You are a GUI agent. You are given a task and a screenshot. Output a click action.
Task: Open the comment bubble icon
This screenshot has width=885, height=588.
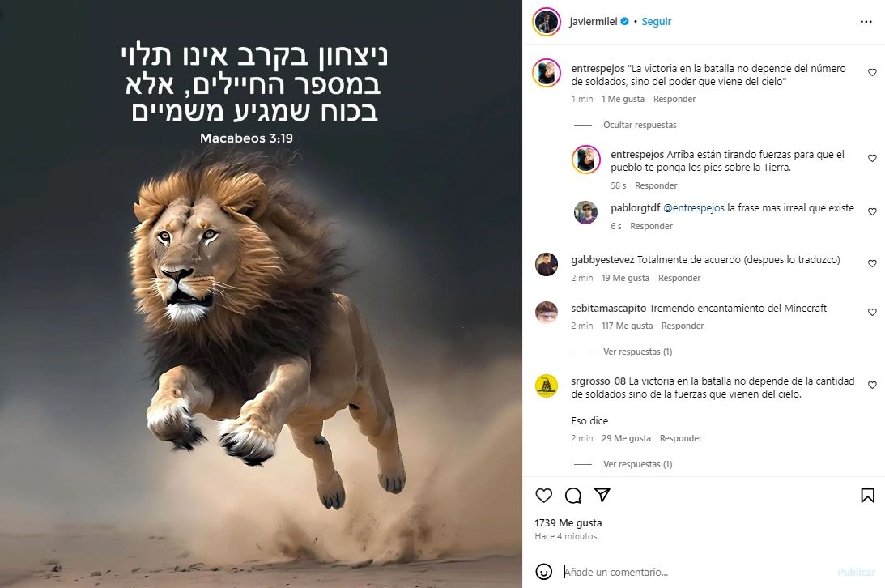point(573,496)
